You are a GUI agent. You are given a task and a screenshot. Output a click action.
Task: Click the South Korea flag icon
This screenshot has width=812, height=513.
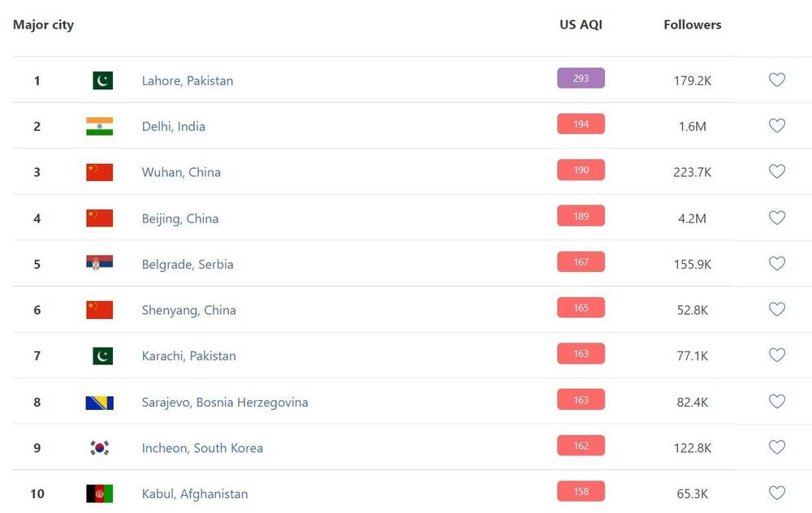(100, 448)
